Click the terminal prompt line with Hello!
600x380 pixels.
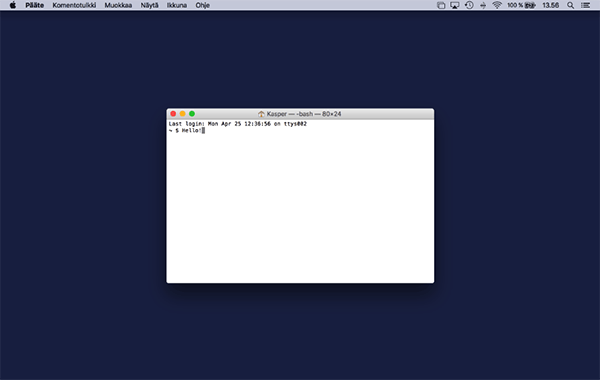coord(187,130)
